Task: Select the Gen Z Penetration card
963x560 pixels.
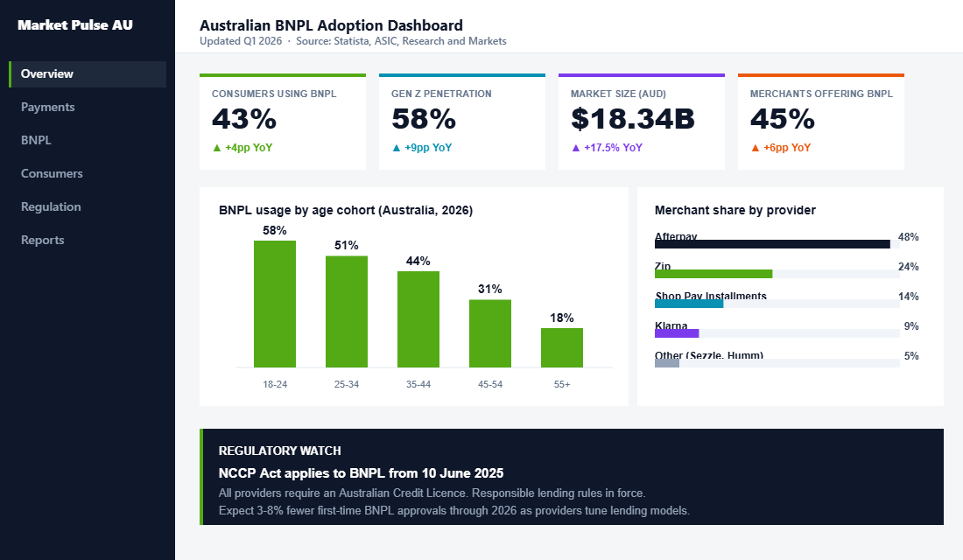Action: click(461, 121)
